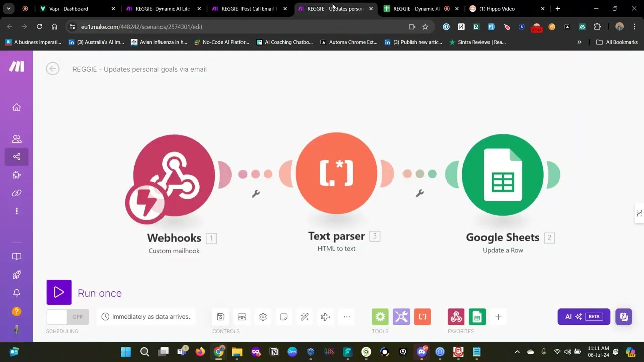Open Notion from the taskbar

(274, 352)
